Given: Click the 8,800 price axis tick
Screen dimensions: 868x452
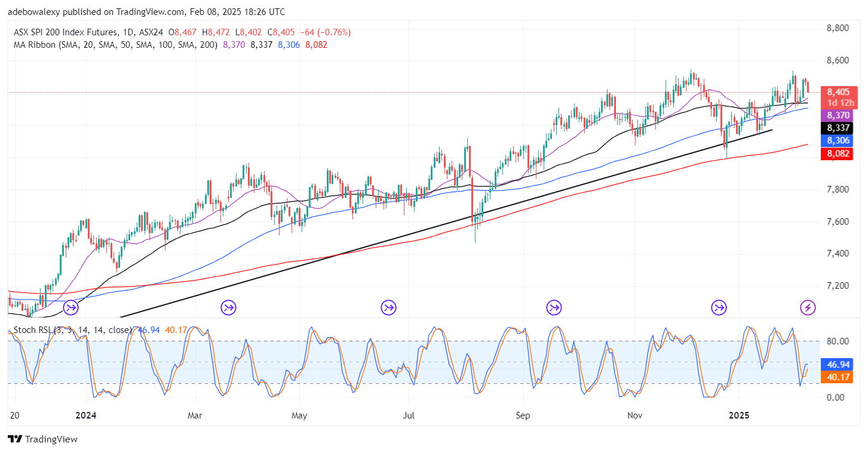Looking at the screenshot, I should [839, 28].
